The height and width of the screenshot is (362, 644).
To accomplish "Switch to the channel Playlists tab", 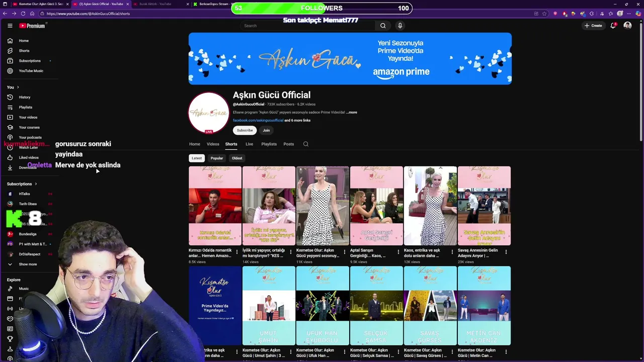I will [x=269, y=144].
